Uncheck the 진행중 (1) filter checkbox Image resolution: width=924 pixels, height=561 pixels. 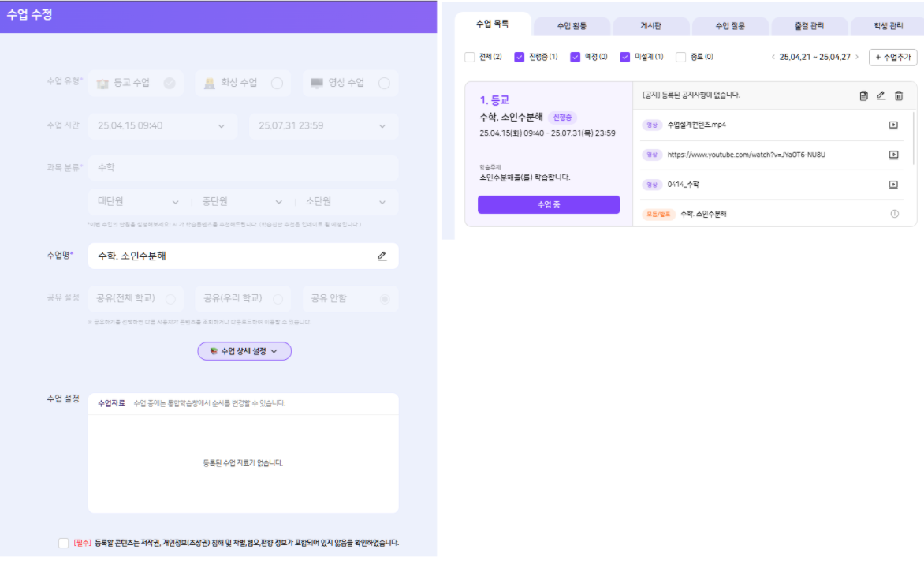coord(520,57)
